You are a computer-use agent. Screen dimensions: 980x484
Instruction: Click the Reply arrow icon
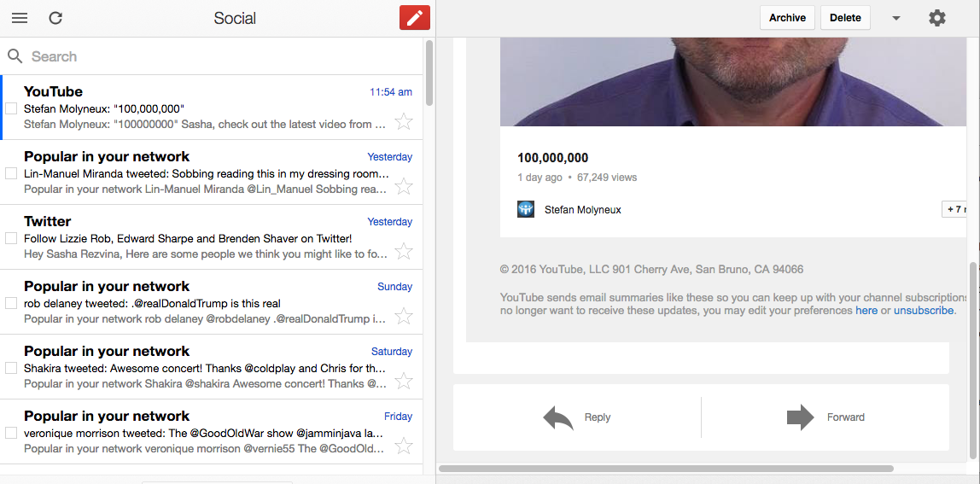pyautogui.click(x=558, y=417)
